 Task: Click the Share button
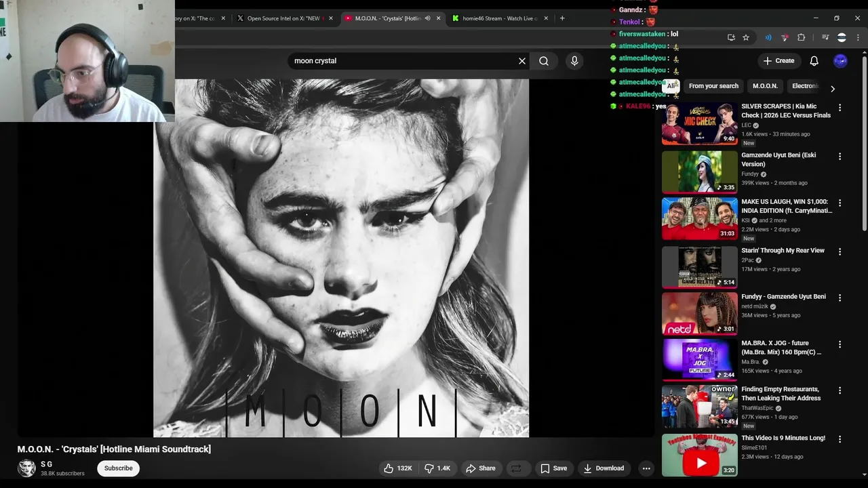tap(481, 468)
